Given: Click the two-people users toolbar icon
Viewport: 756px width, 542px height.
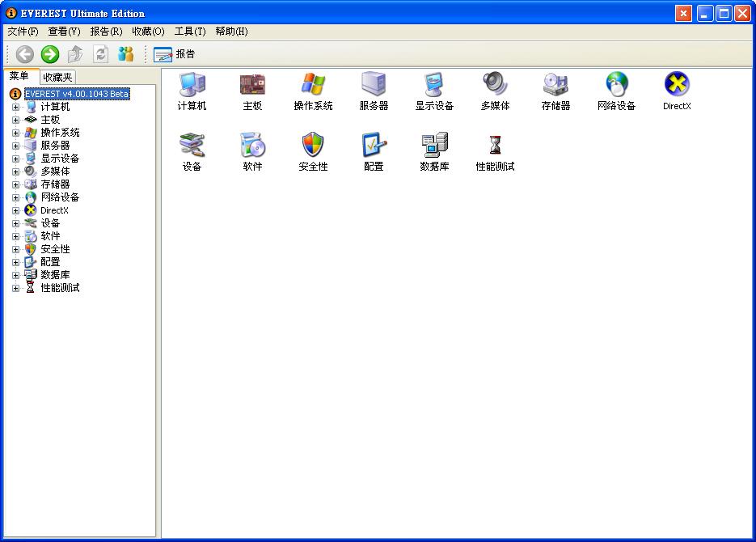Looking at the screenshot, I should pyautogui.click(x=125, y=54).
